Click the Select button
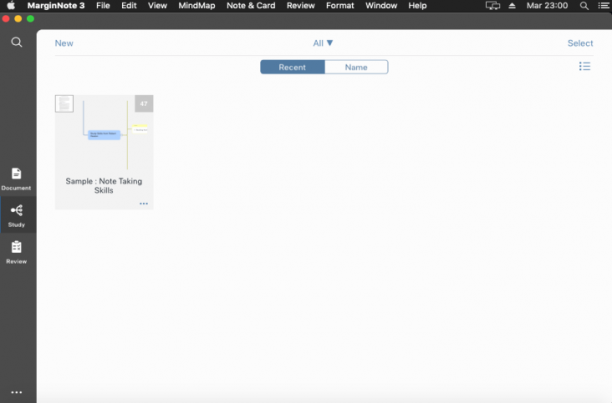Viewport: 612px width, 403px height. coord(580,43)
